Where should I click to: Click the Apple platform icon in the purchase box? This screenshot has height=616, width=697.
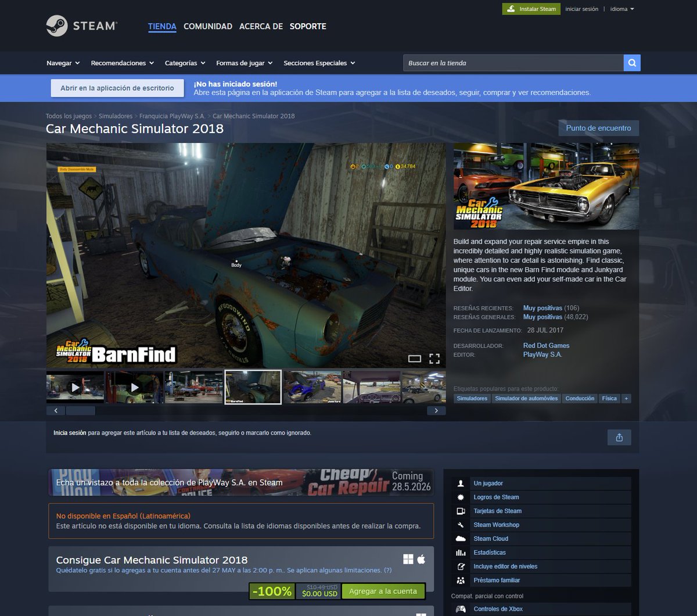421,559
